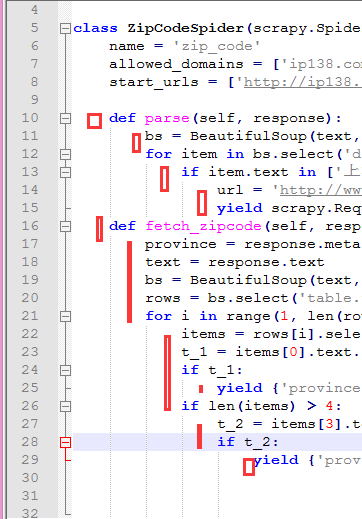Click response.meta on line 17
362x519 pixels.
[303, 244]
